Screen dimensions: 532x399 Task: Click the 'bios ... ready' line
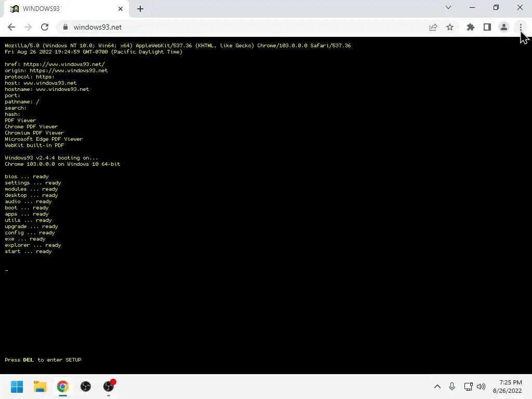(27, 177)
